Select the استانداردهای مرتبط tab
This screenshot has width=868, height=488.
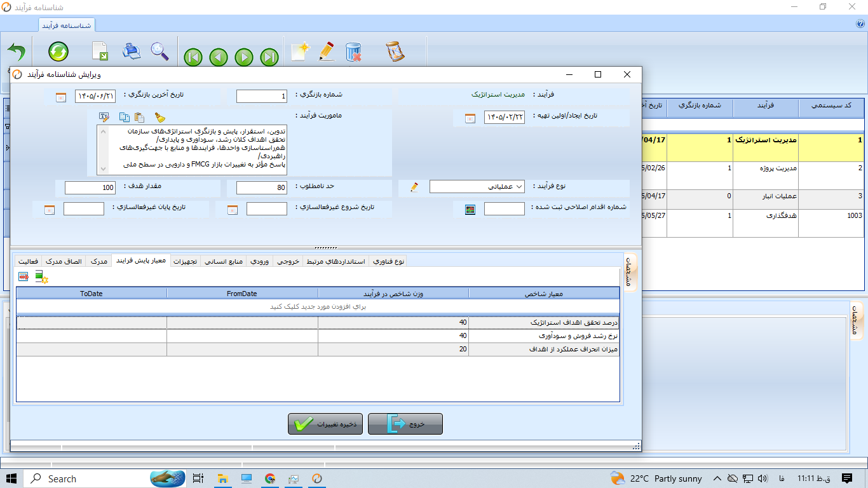pos(337,261)
